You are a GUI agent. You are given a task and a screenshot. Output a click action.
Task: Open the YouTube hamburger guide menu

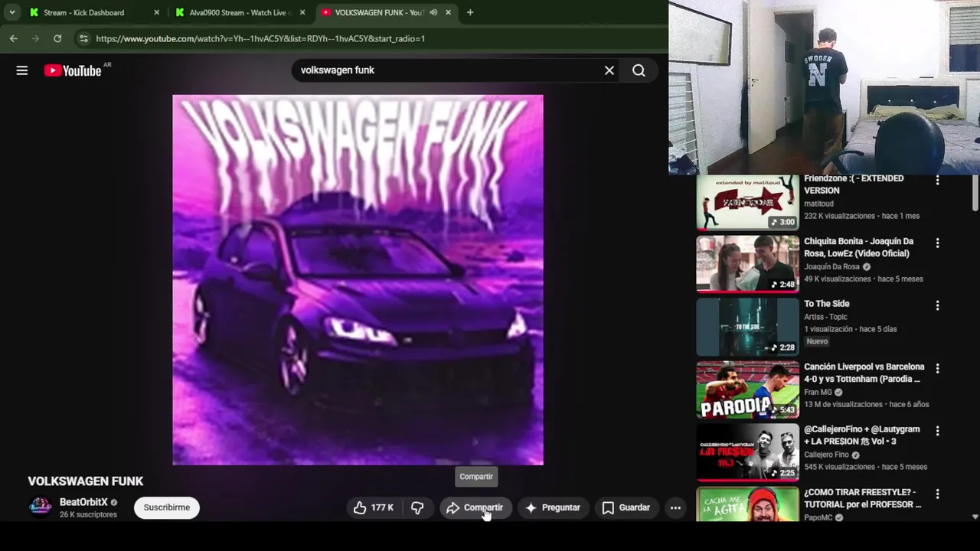pyautogui.click(x=22, y=70)
